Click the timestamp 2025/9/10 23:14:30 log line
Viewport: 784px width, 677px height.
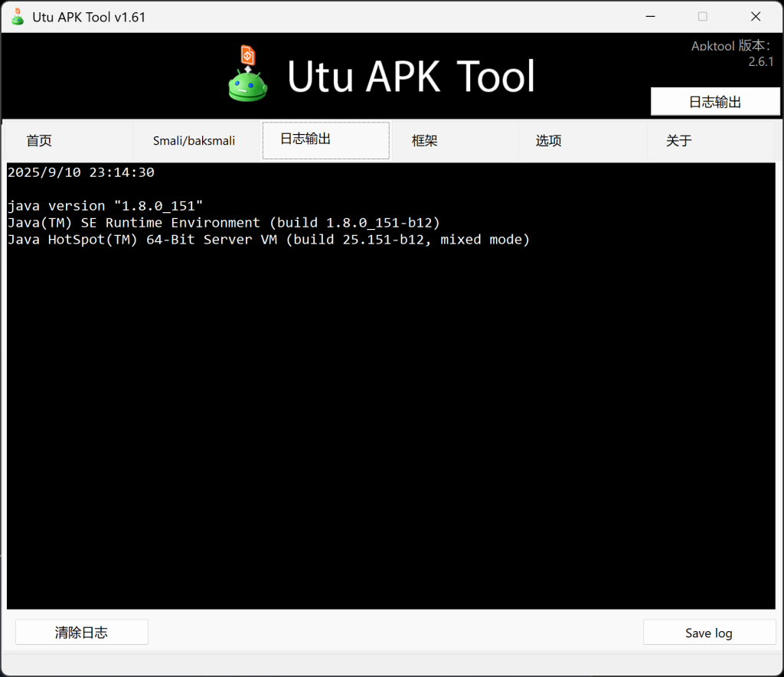[81, 172]
